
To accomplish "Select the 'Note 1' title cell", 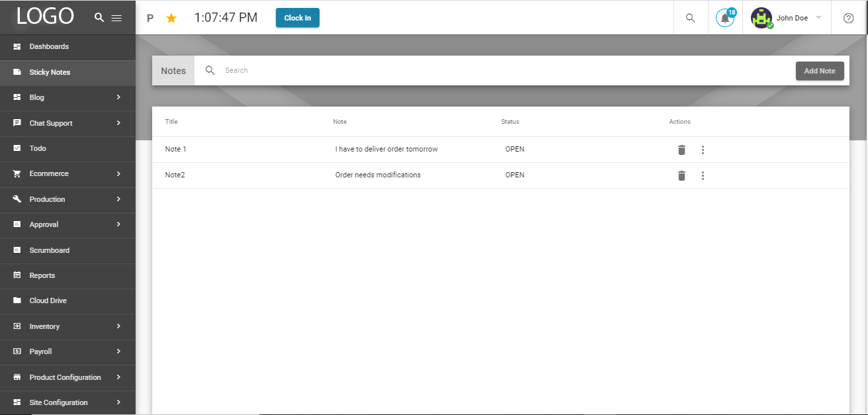I will [x=176, y=149].
